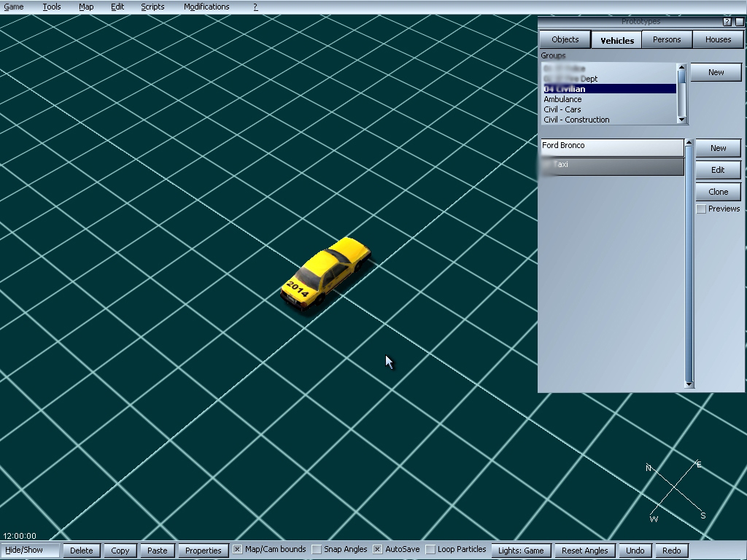Open the Modifications menu

206,7
